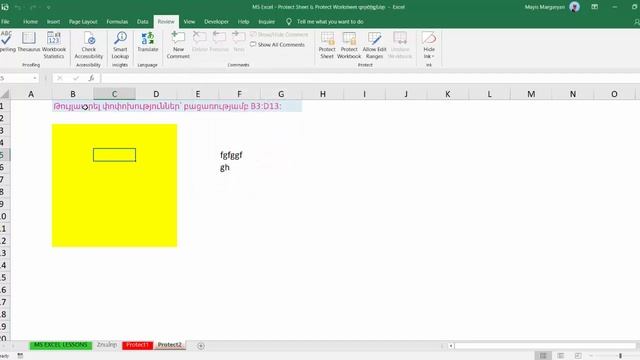Switch to the Home tab

click(30, 22)
